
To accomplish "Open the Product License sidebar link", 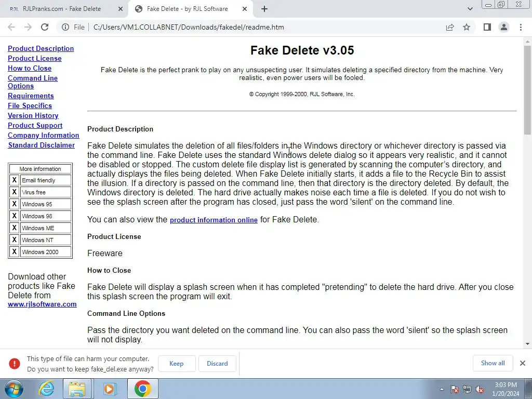I will pos(35,58).
